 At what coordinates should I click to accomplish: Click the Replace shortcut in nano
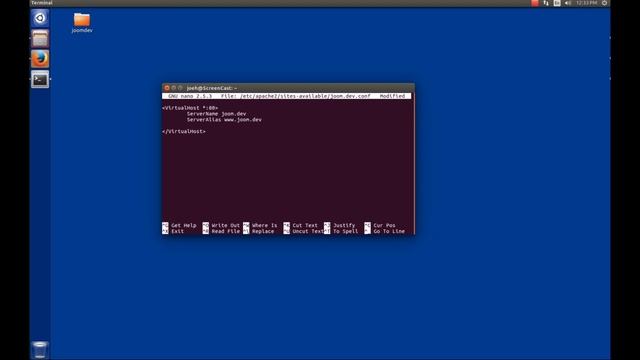click(259, 231)
